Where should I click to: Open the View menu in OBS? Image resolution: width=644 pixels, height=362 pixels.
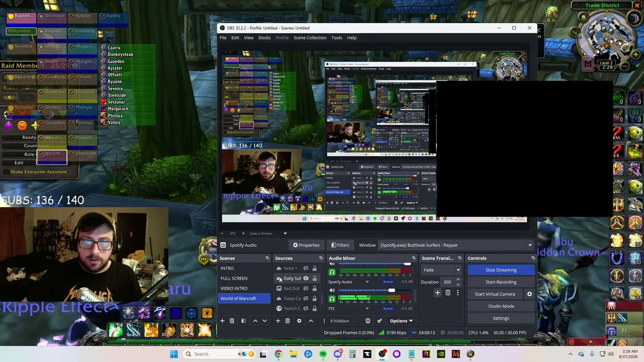(x=249, y=38)
